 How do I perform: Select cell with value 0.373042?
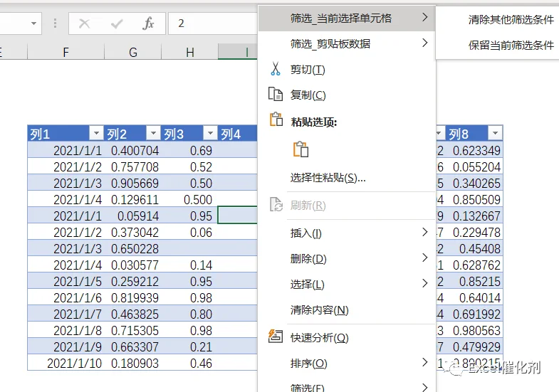click(132, 232)
